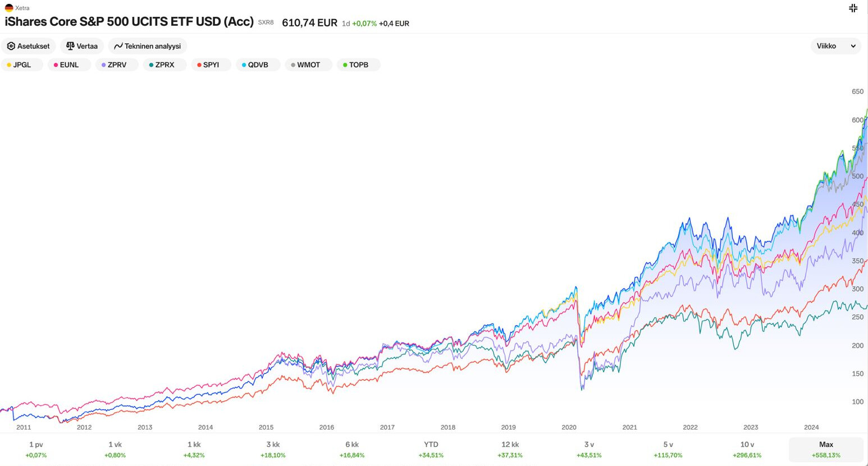
Task: Click the 1d +0,07% change value
Action: tap(359, 24)
